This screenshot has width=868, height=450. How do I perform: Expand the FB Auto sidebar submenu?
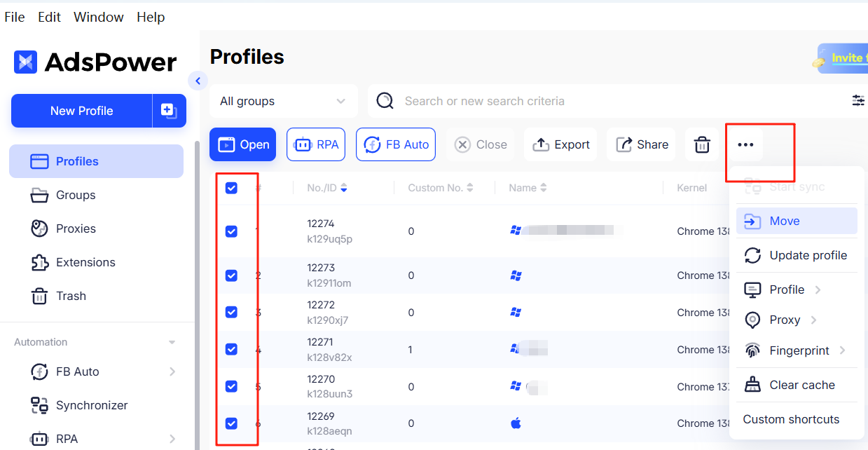pyautogui.click(x=172, y=371)
